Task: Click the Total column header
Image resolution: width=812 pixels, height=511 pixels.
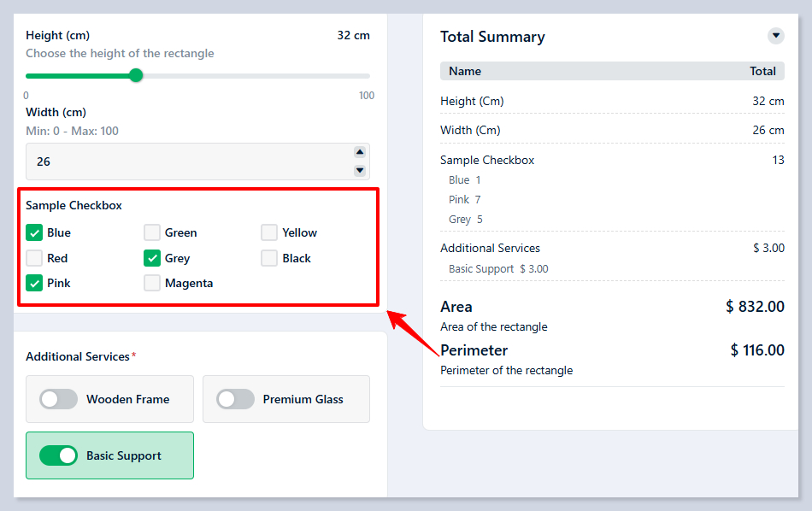Action: tap(762, 71)
